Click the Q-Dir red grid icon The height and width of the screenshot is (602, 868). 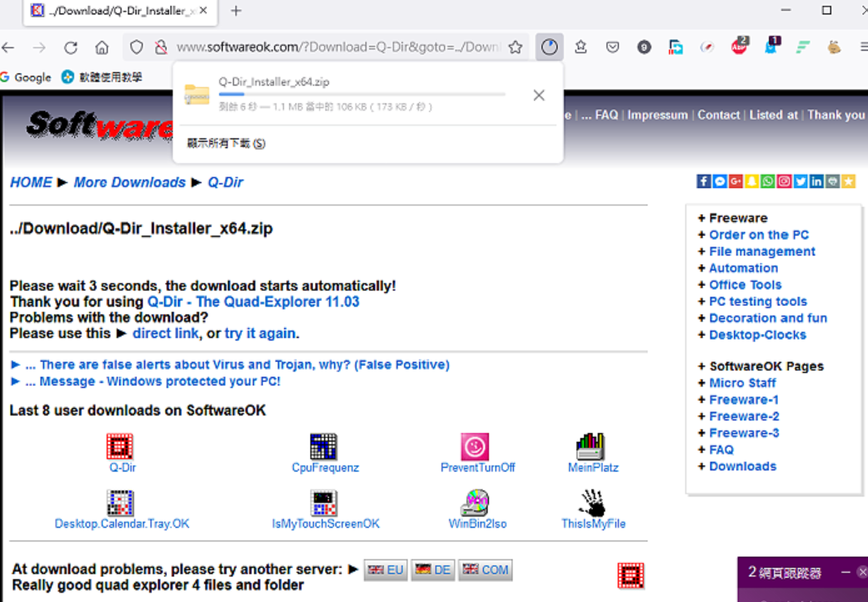(120, 446)
